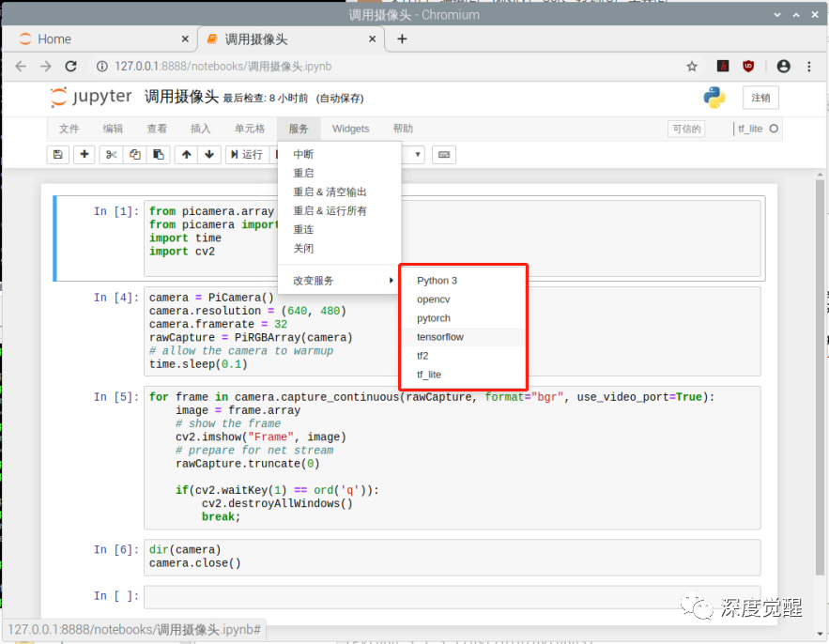Viewport: 829px width, 644px height.
Task: Open the 编辑 menu
Action: click(x=113, y=129)
